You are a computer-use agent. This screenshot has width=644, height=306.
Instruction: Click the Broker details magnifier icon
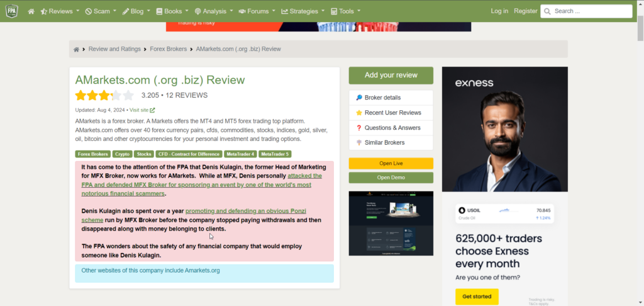(359, 98)
